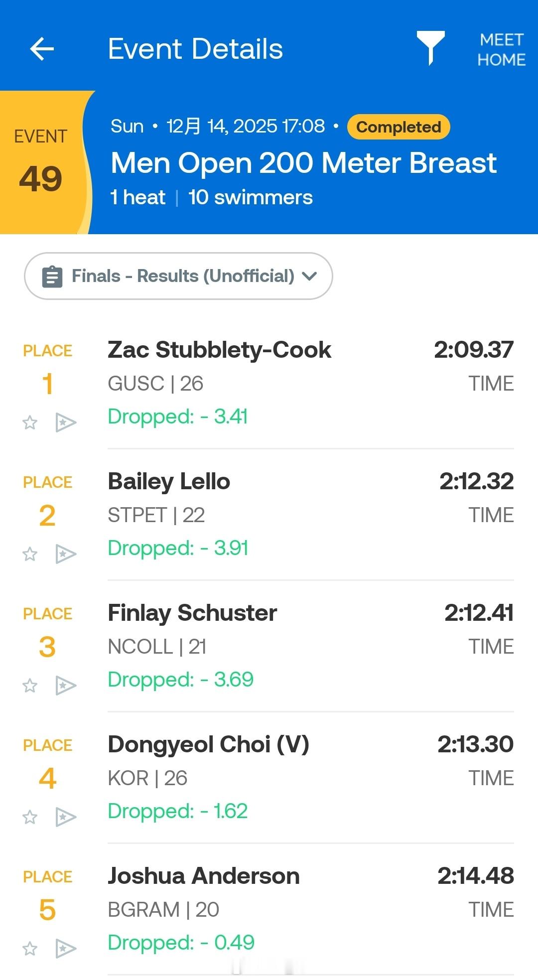The height and width of the screenshot is (980, 538).
Task: Tap the flag icon for Dongyeol Choi
Action: [x=66, y=817]
